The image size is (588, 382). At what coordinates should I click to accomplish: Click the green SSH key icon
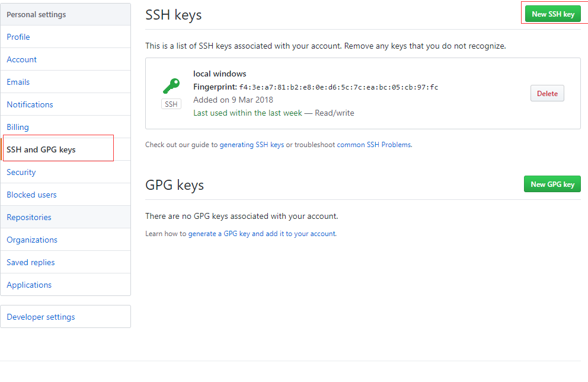[171, 86]
